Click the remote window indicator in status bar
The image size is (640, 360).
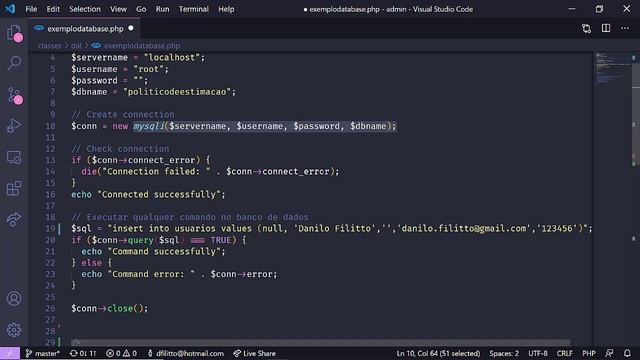click(x=10, y=353)
